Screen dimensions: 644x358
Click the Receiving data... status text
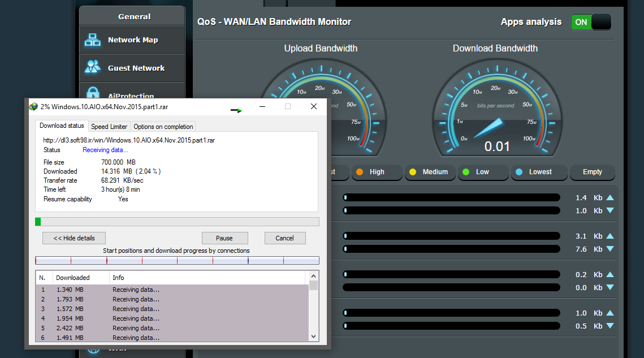pos(105,150)
